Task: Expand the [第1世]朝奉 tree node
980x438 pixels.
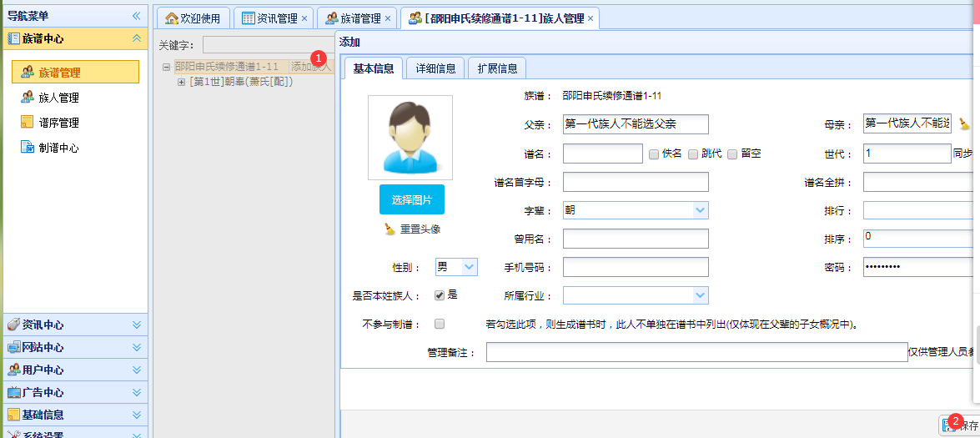Action: point(181,82)
